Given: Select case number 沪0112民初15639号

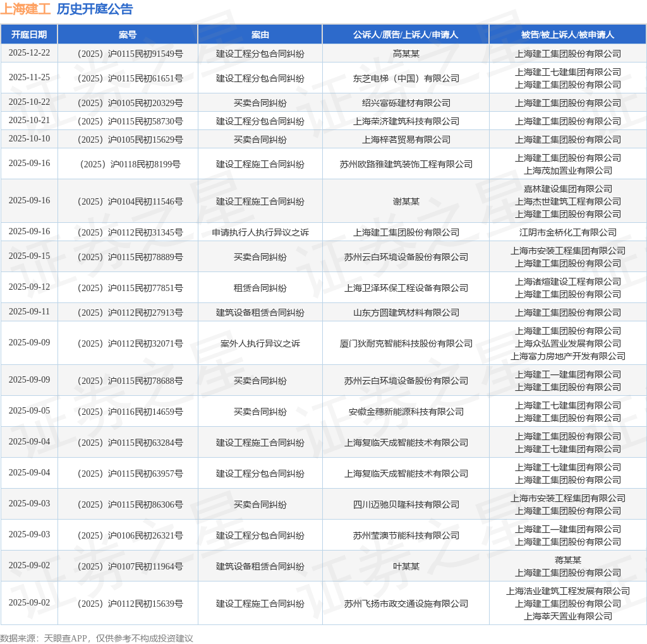Looking at the screenshot, I should coord(130,604).
